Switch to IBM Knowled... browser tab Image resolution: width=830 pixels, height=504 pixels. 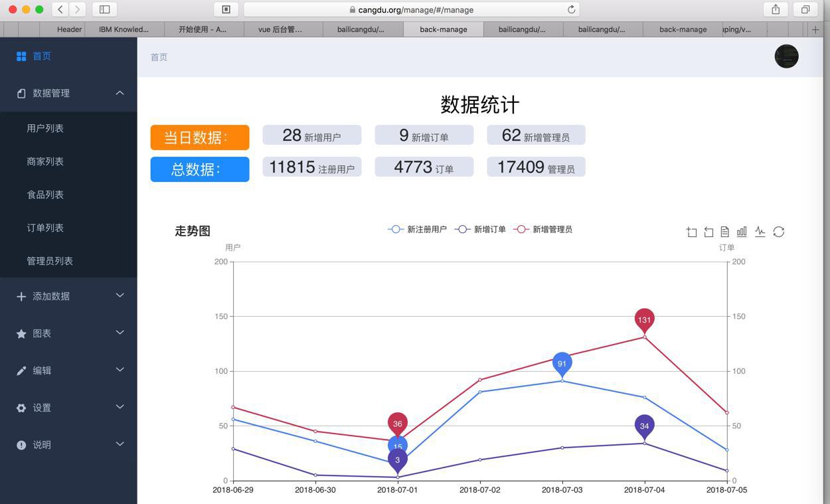(124, 29)
